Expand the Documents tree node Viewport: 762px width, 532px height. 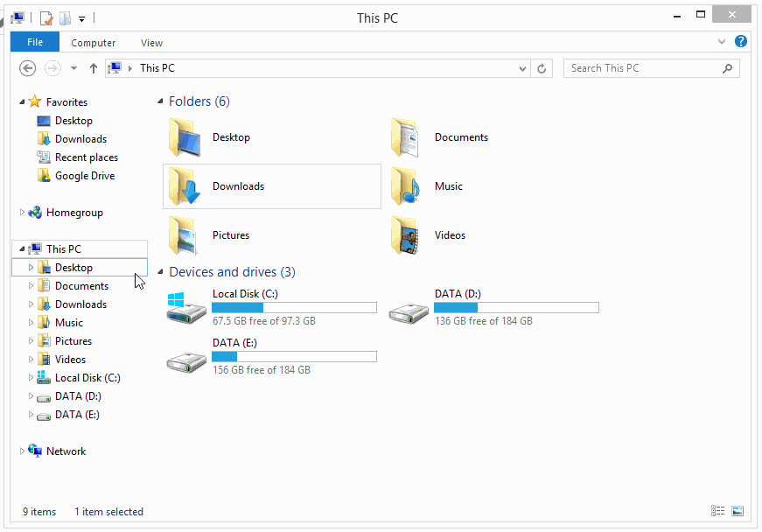click(x=31, y=285)
